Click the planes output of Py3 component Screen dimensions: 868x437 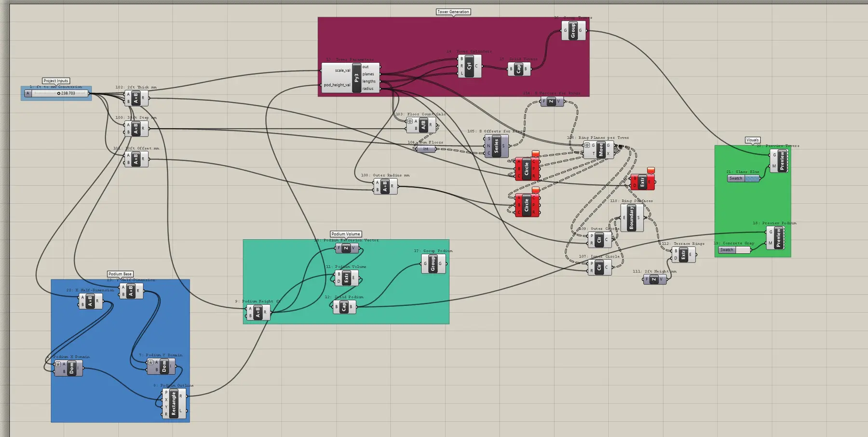pyautogui.click(x=368, y=74)
